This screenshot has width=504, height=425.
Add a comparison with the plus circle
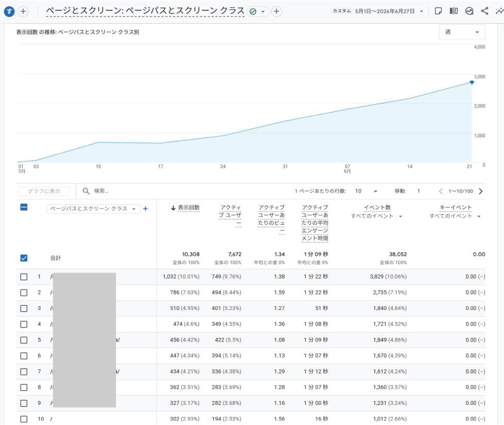276,11
